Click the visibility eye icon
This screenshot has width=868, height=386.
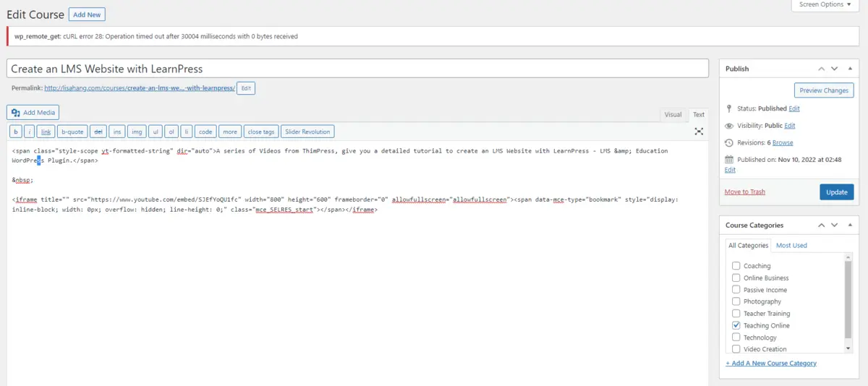pos(729,126)
